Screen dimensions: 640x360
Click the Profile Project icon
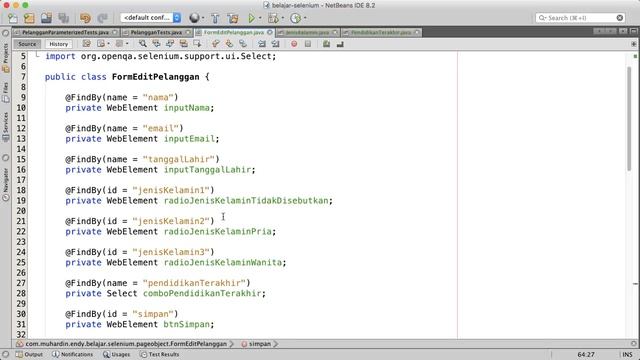click(x=296, y=18)
